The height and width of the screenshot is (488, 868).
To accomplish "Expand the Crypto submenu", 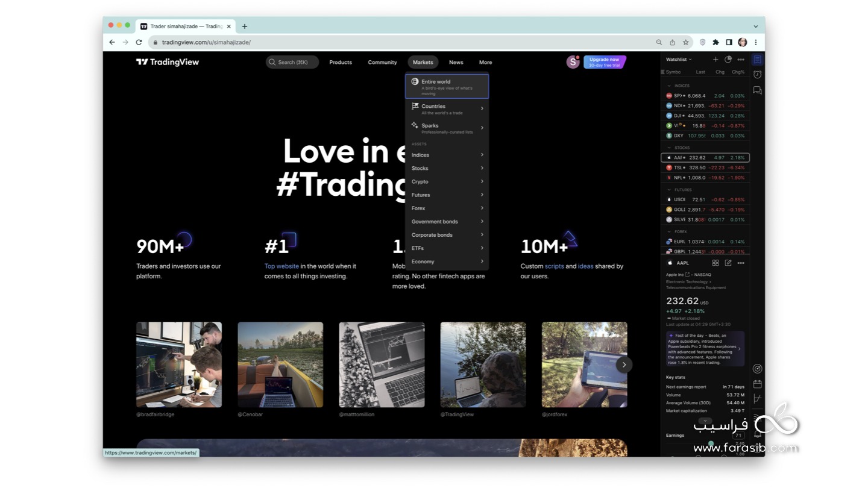I will tap(482, 181).
